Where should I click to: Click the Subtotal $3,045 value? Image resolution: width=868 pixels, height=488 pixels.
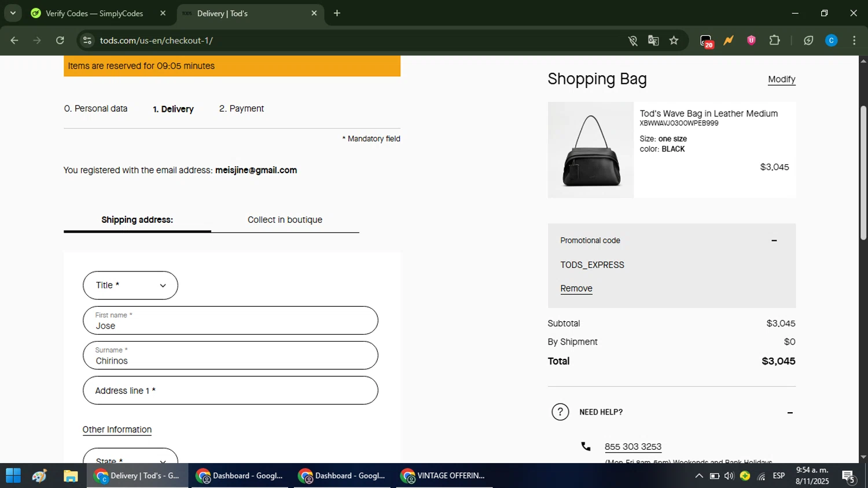point(781,324)
